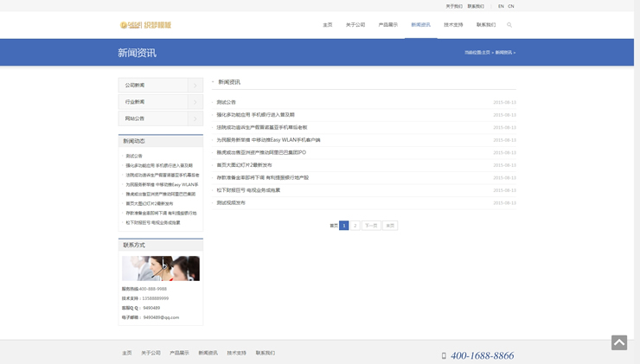Expand the 公司新闻 category arrow

click(195, 86)
